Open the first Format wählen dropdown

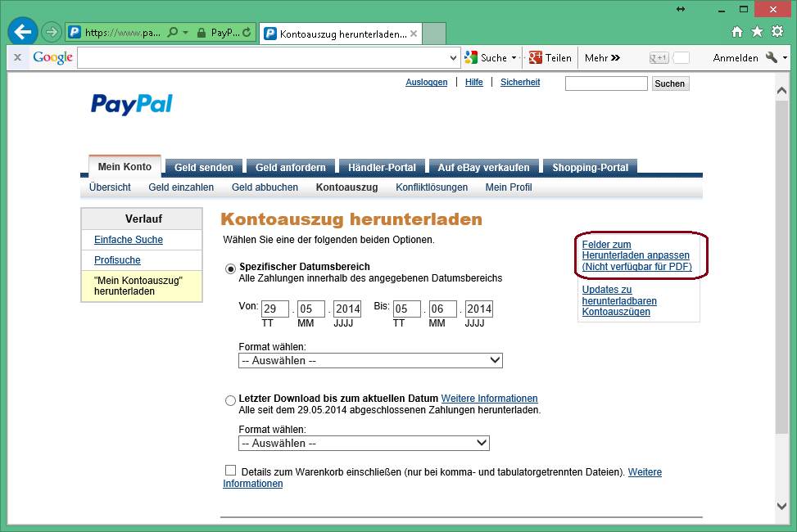[370, 360]
